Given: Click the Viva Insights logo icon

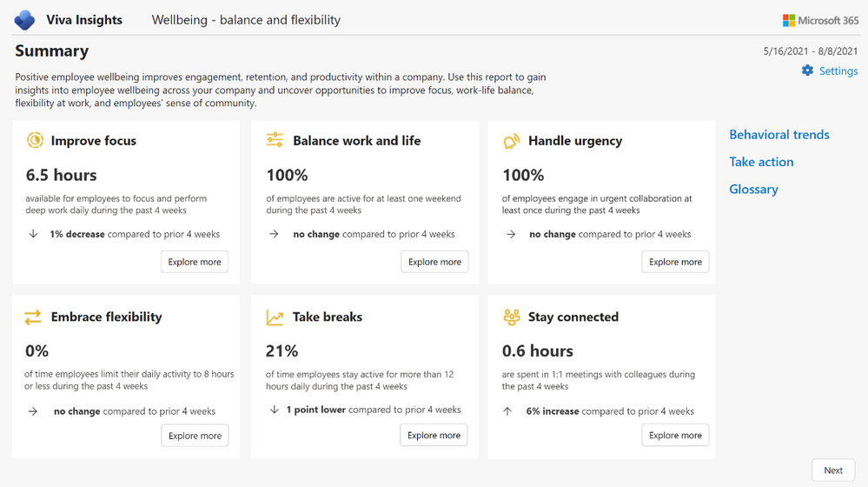Looking at the screenshot, I should tap(24, 20).
